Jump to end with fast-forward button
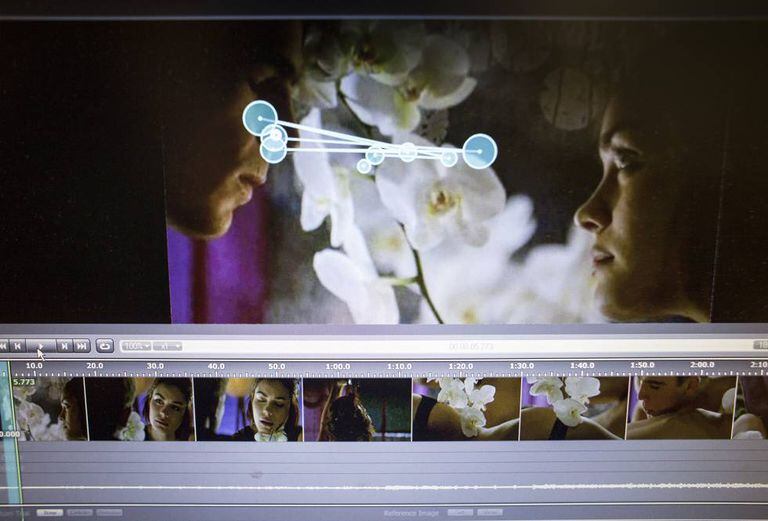The height and width of the screenshot is (521, 768). [x=81, y=346]
